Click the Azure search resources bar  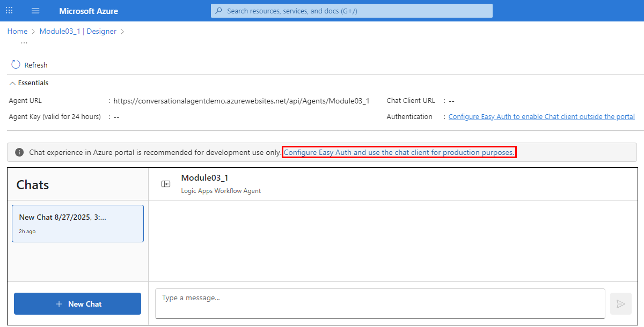click(x=351, y=11)
